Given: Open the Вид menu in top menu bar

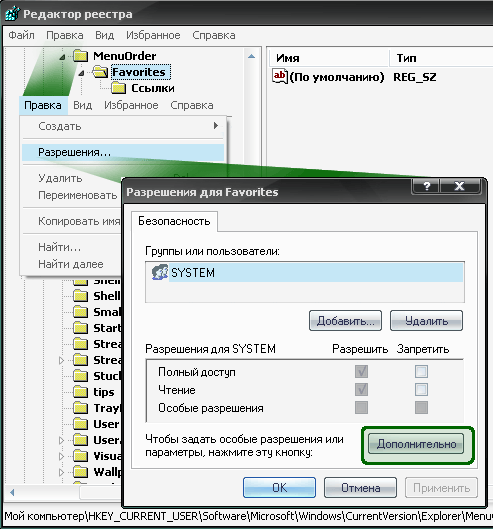Looking at the screenshot, I should click(104, 35).
